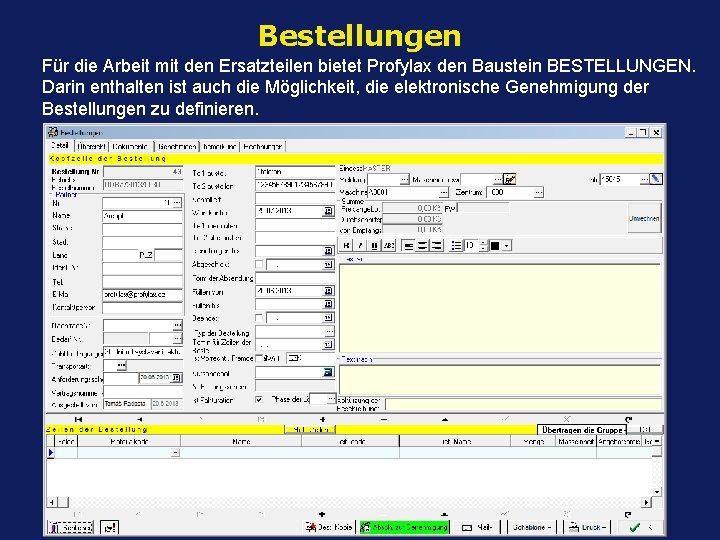Confirm with the green checkmark button

pyautogui.click(x=640, y=527)
